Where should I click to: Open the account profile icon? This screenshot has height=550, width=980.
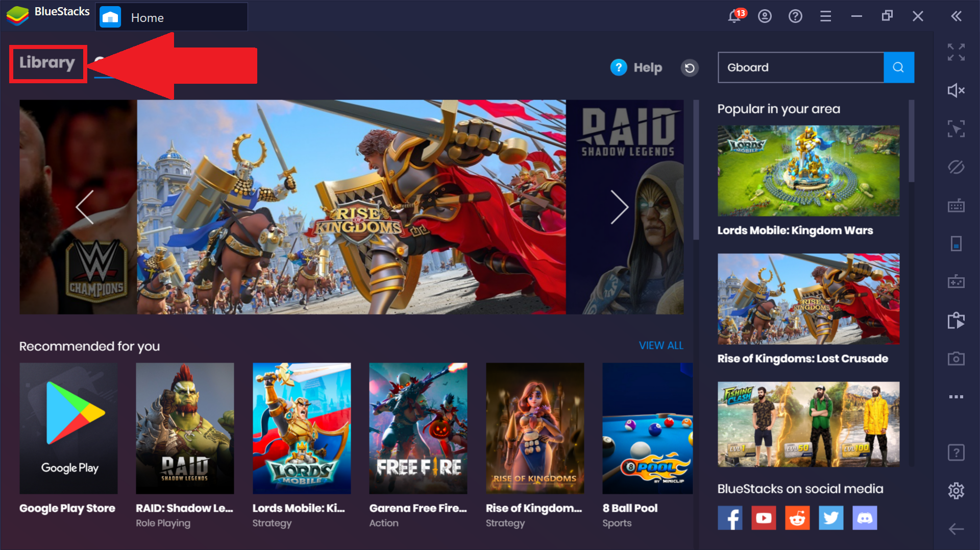(x=765, y=16)
